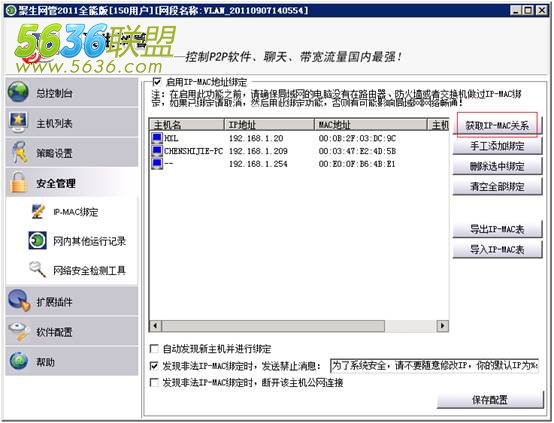Image resolution: width=554 pixels, height=423 pixels.
Task: Open 策略设置 keys icon
Action: click(19, 152)
